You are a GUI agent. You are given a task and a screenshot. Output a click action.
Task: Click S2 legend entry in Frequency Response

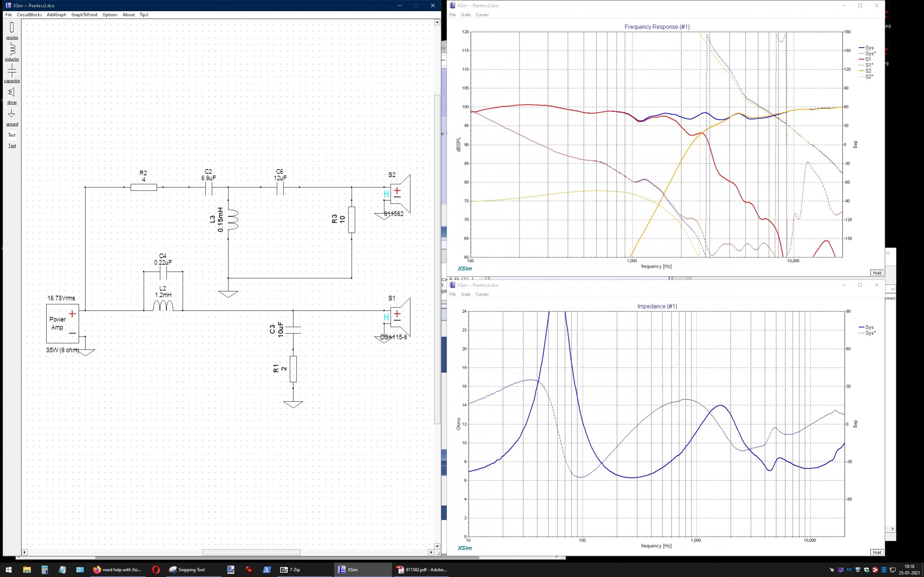tap(865, 71)
